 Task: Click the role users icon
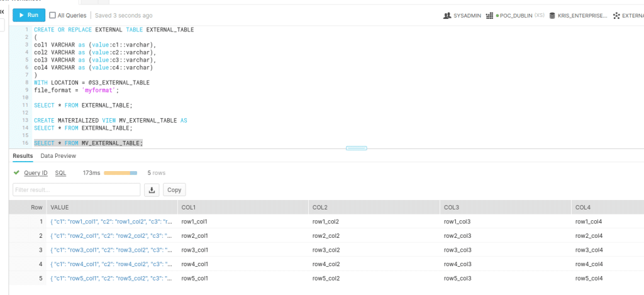[x=447, y=16]
